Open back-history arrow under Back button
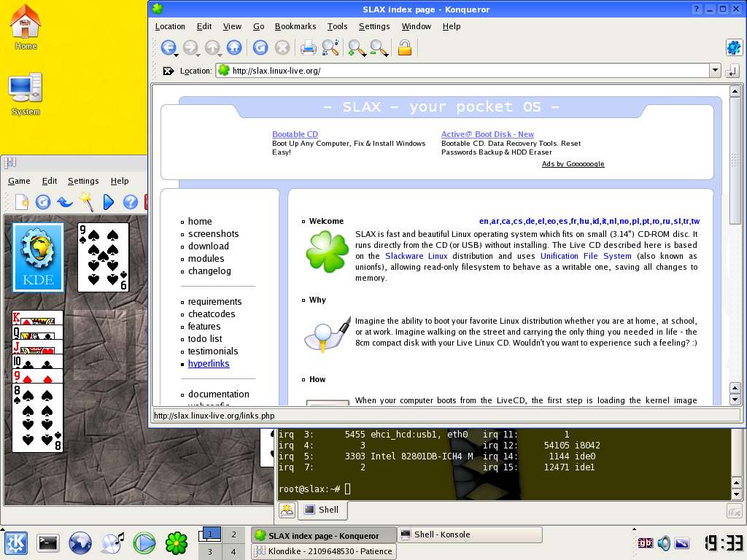The image size is (747, 560). point(177,55)
